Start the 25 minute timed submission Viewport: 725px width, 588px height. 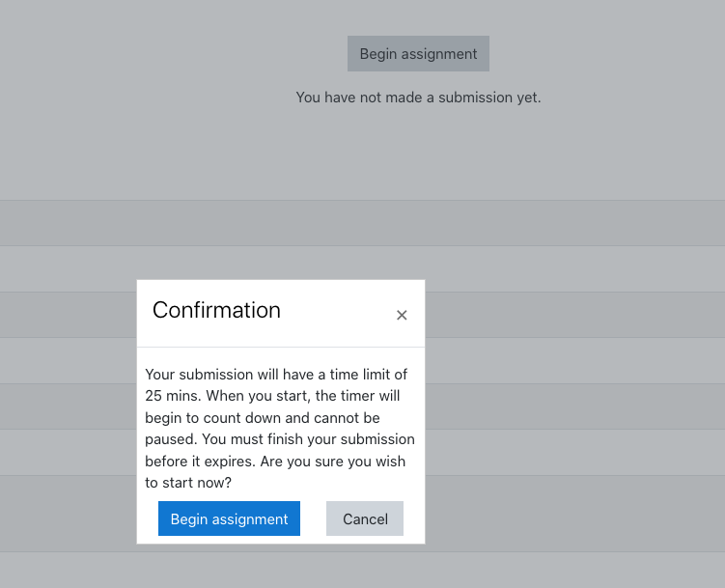[x=229, y=518]
